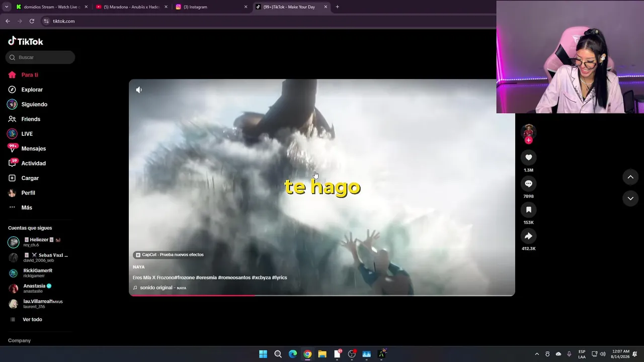View site information icon in address bar
Viewport: 644px width, 362px height.
pos(46,21)
